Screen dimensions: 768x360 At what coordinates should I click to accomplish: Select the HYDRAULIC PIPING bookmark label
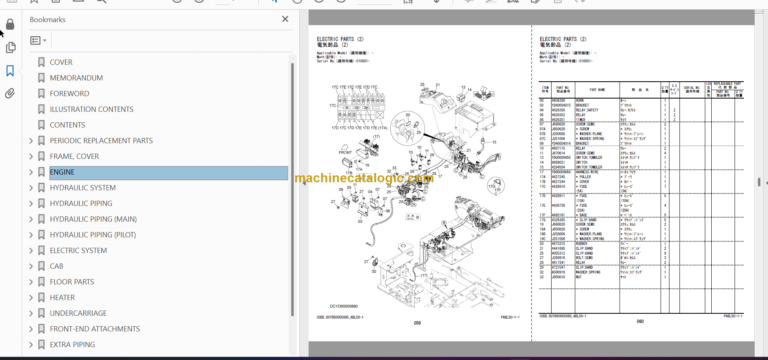(81, 203)
